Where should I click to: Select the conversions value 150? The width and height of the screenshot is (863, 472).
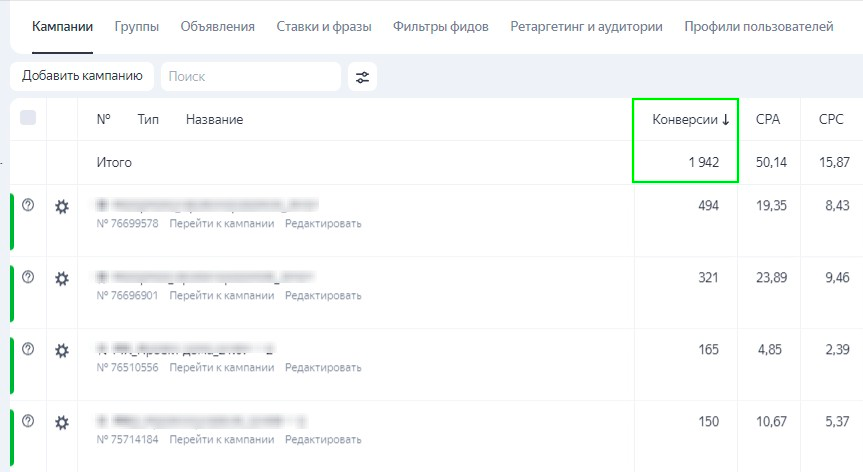point(708,422)
